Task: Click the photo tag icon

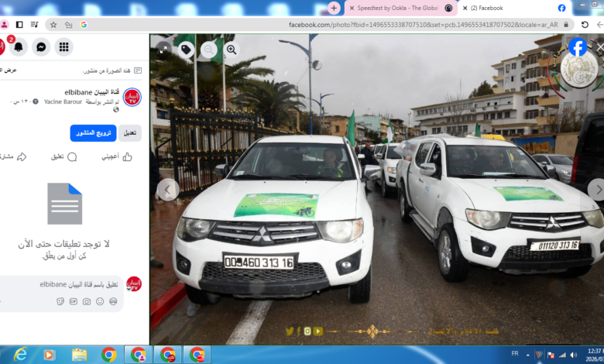Action: 186,50
